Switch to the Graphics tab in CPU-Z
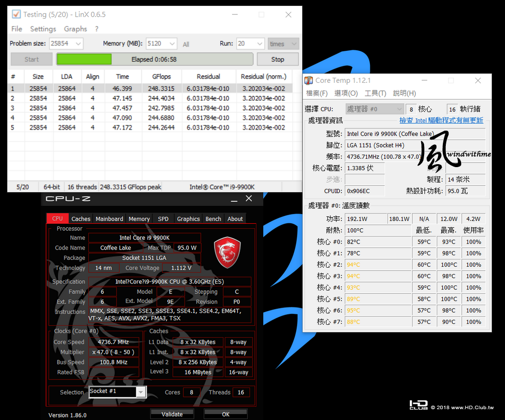The image size is (505, 420). click(188, 219)
